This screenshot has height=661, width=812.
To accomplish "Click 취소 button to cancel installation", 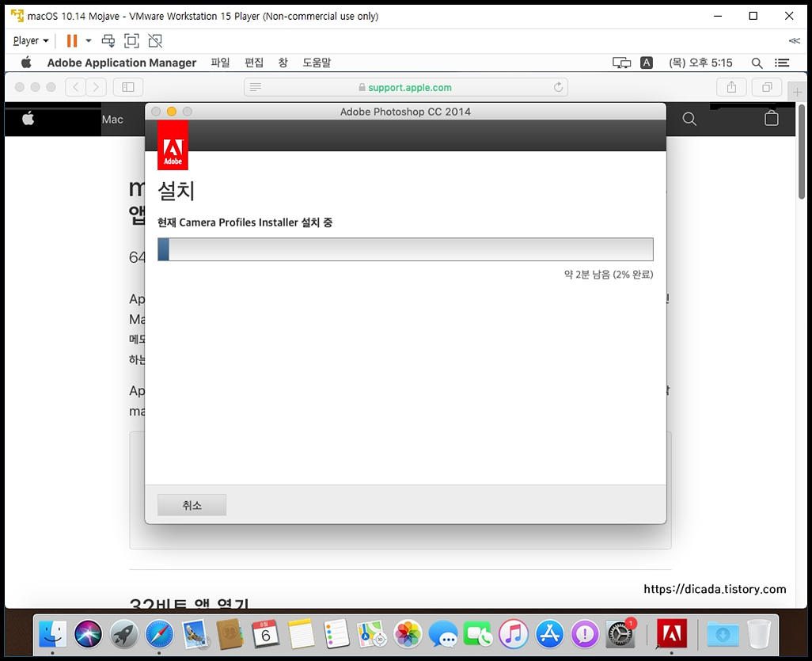I will [x=192, y=505].
